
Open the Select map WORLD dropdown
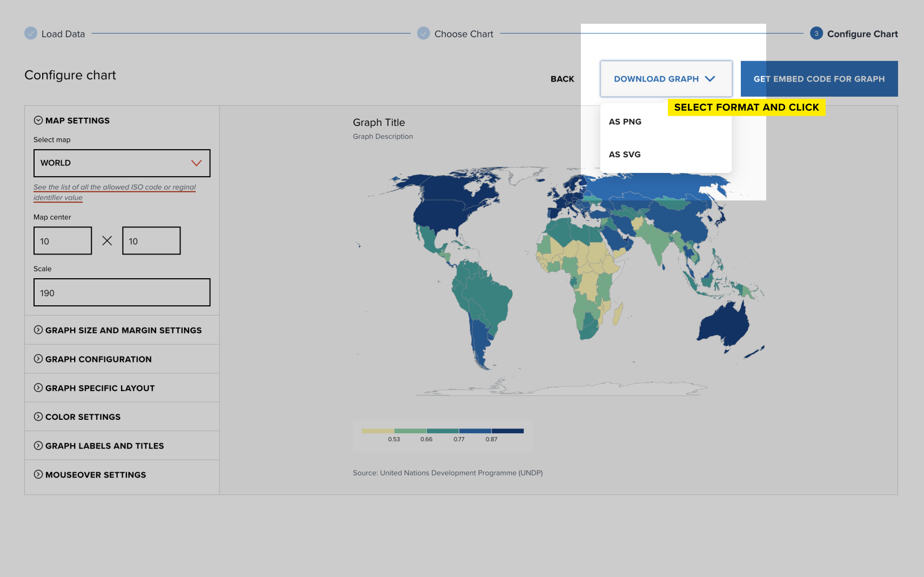122,163
